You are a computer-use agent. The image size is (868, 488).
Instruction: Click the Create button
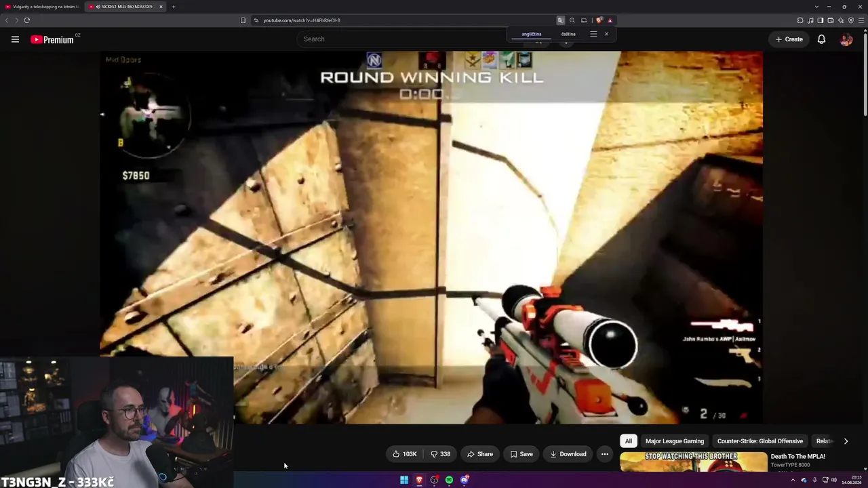coord(789,39)
